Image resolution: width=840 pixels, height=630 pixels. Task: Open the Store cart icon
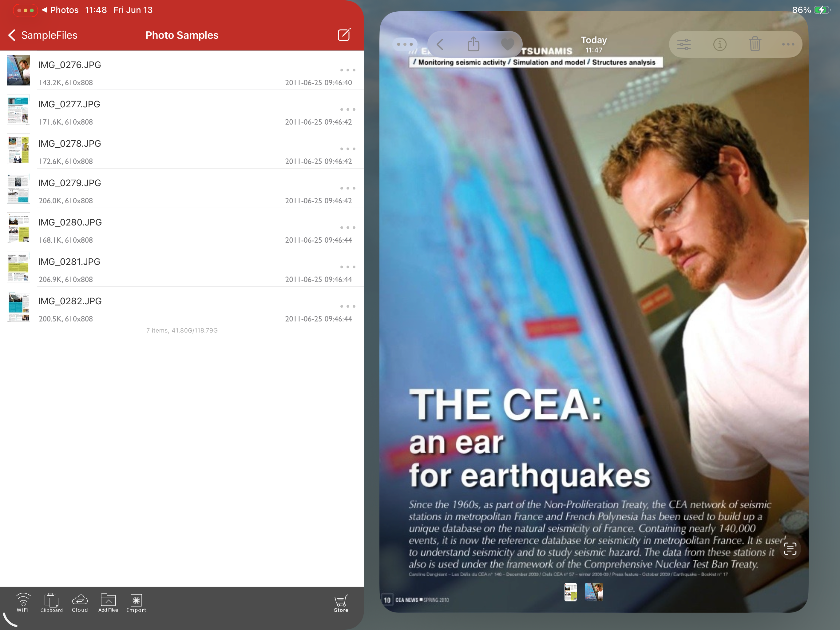click(341, 604)
